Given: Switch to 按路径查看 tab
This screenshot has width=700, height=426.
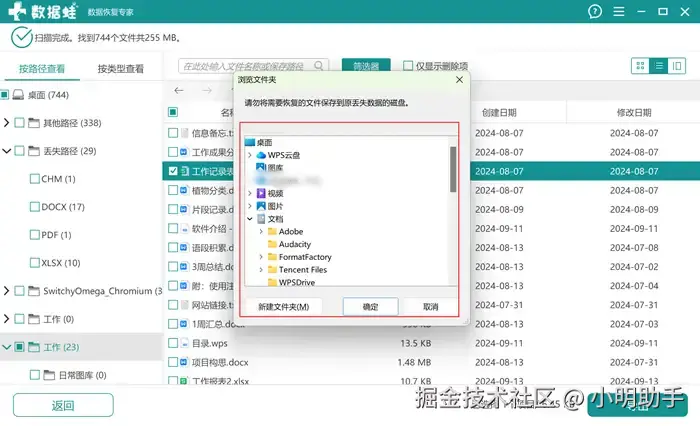Looking at the screenshot, I should tap(42, 69).
